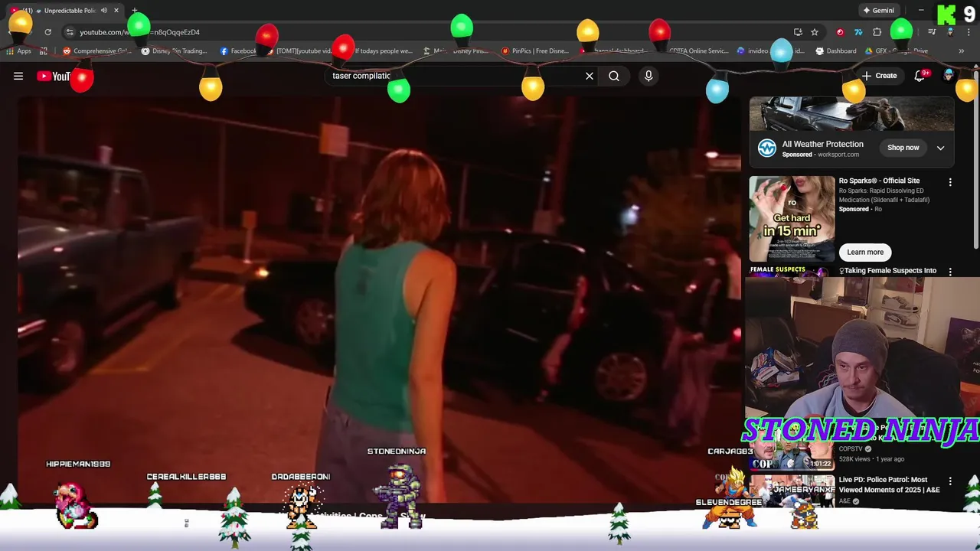Open the red extension icon in toolbar

840,32
